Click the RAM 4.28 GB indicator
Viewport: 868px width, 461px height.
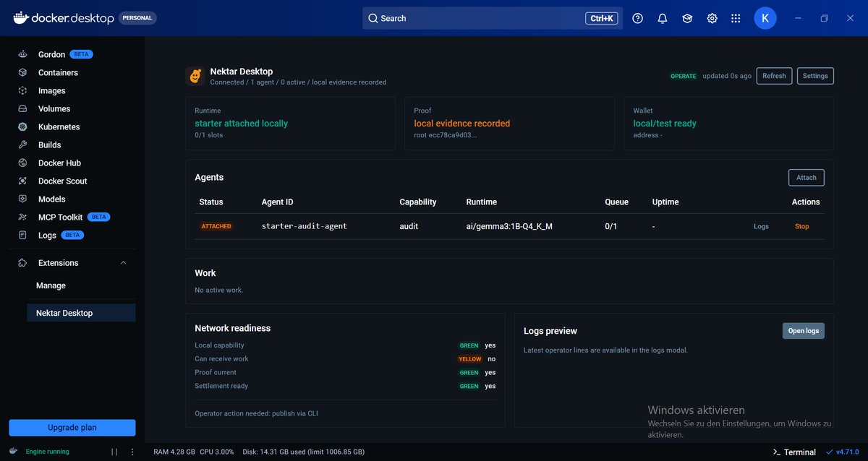click(174, 452)
